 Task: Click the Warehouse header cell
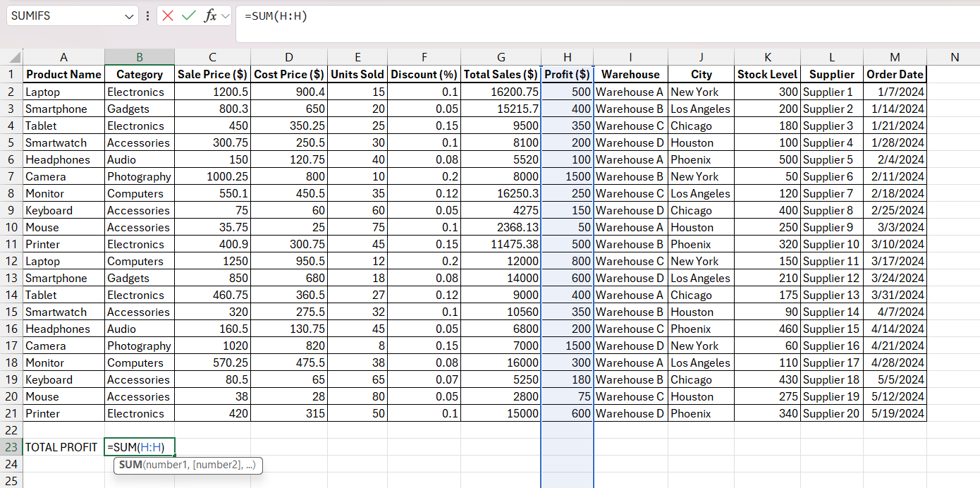tap(630, 75)
